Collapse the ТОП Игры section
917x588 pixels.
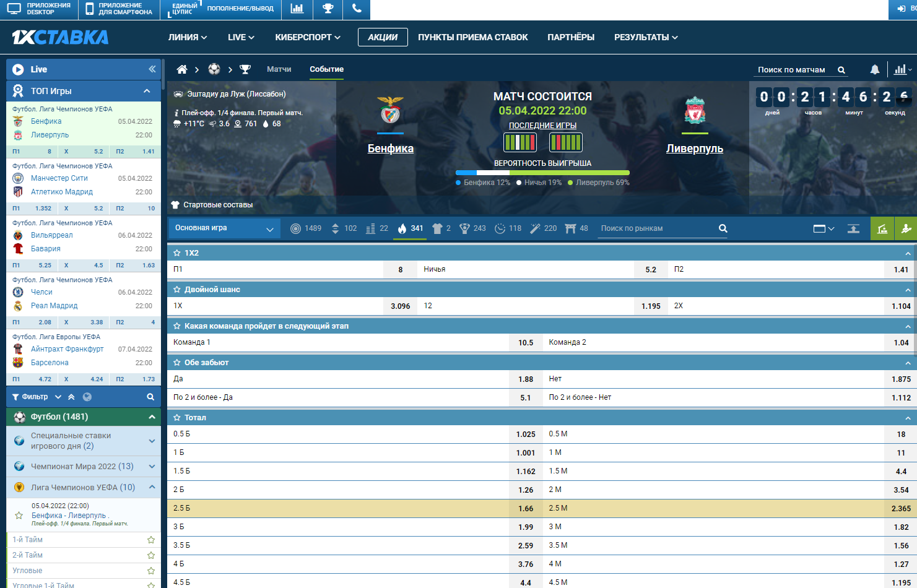tap(147, 91)
